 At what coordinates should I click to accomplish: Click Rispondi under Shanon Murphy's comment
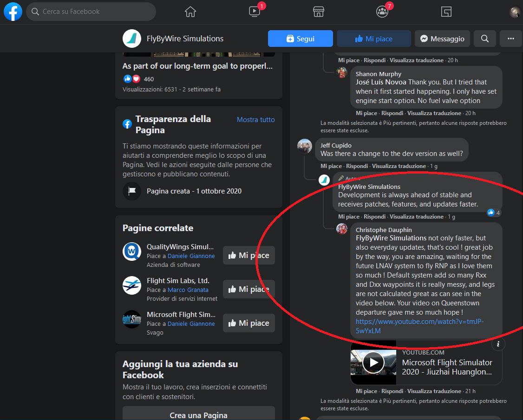click(392, 113)
